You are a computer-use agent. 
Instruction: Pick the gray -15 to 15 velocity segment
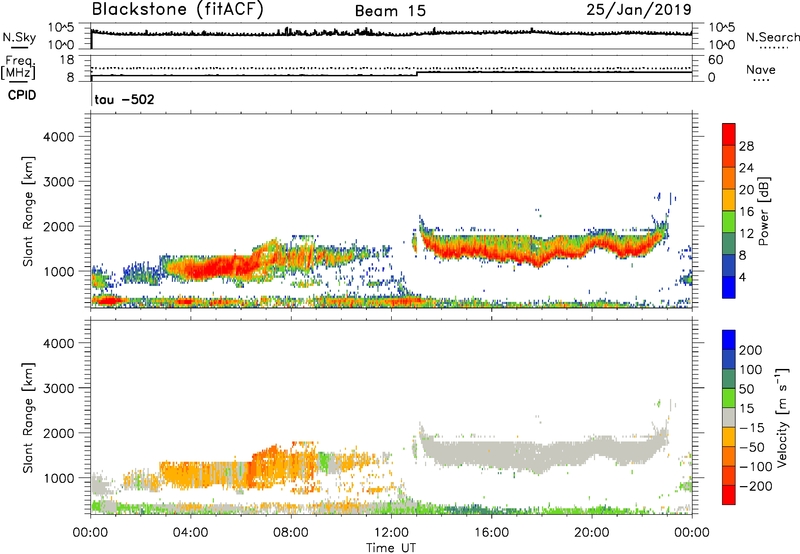[x=729, y=417]
